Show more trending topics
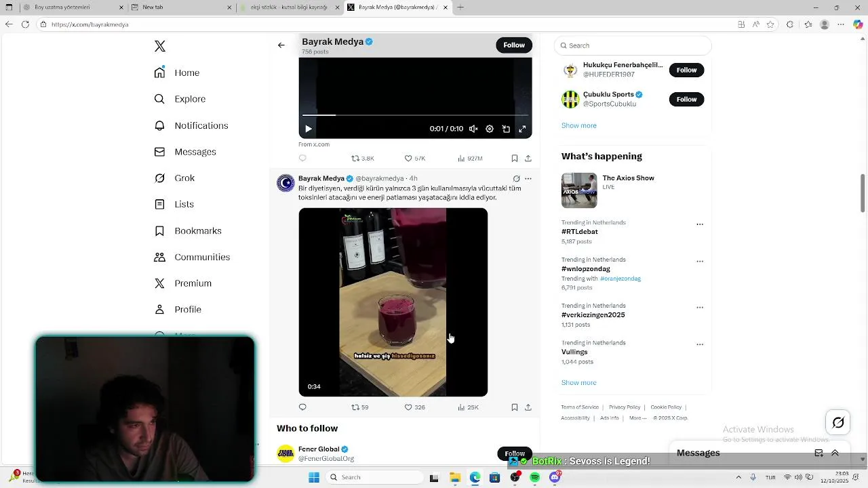Screen dimensions: 868x488 tap(578, 383)
